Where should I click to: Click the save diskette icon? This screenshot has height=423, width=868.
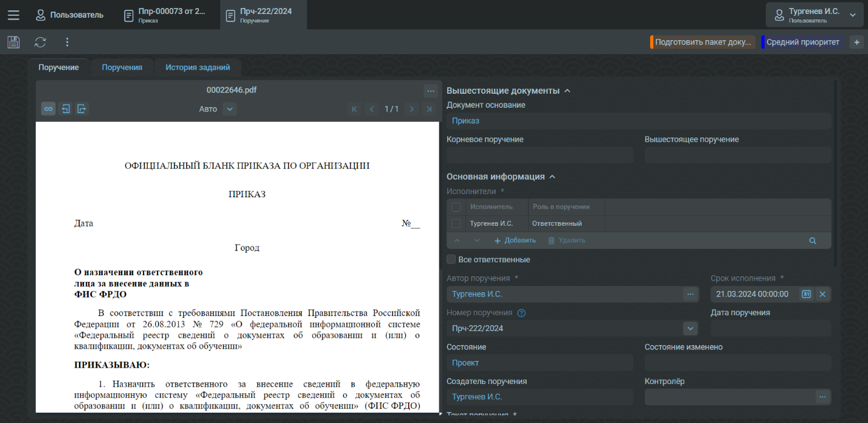tap(13, 42)
